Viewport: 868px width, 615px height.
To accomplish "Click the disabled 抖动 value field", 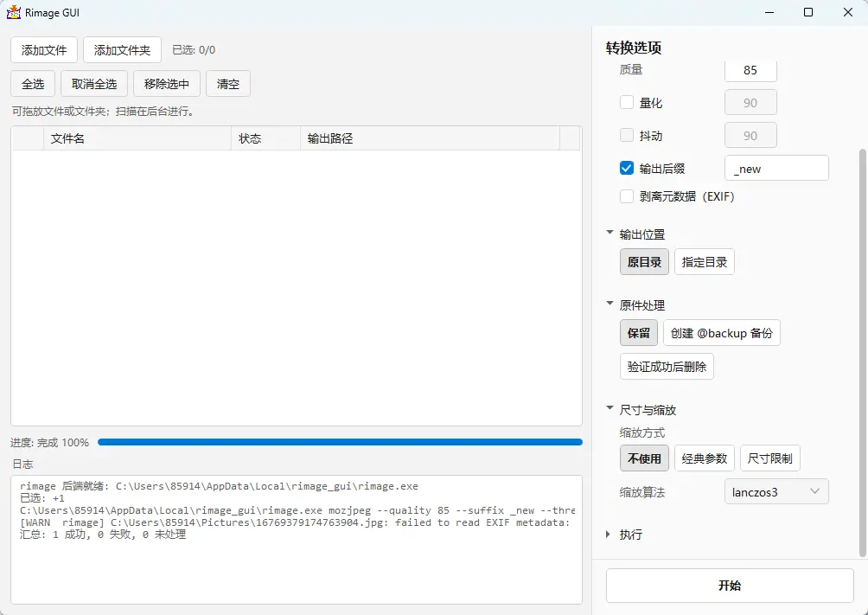I will click(750, 135).
